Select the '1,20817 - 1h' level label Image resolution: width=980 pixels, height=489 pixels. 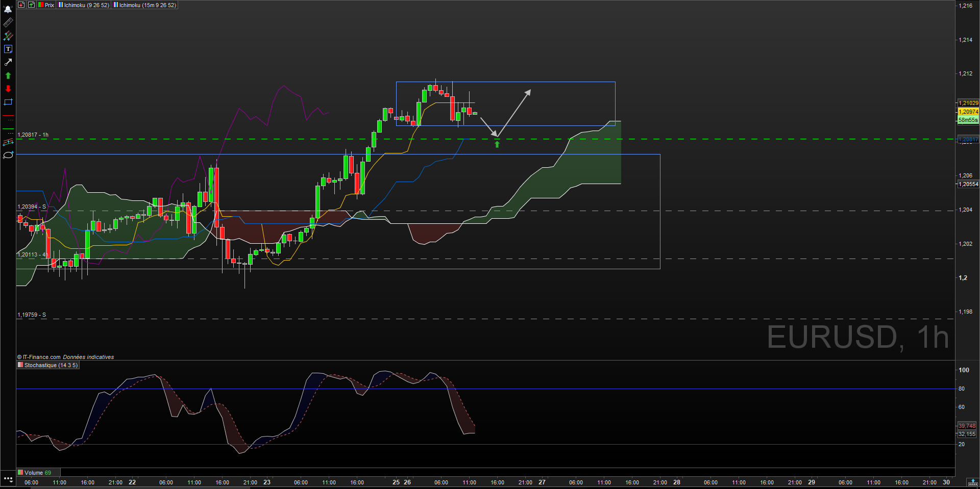click(x=33, y=135)
